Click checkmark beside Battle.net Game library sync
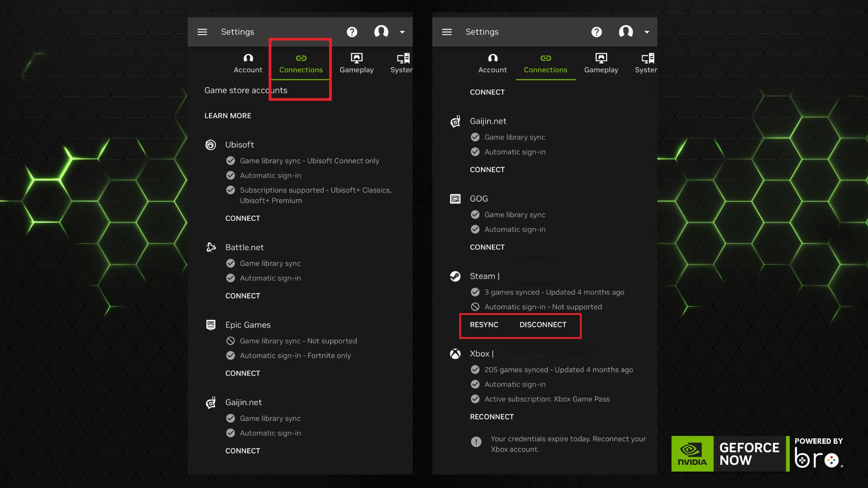The height and width of the screenshot is (488, 868). click(230, 263)
